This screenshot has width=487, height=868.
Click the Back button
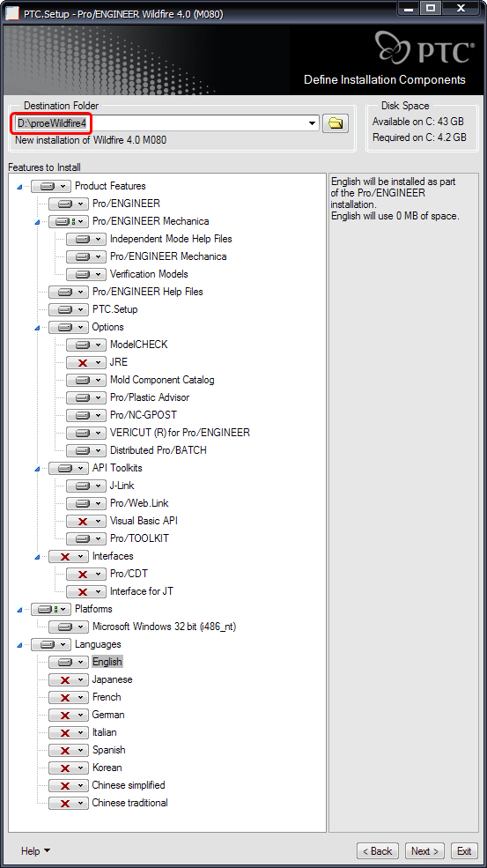click(x=378, y=851)
